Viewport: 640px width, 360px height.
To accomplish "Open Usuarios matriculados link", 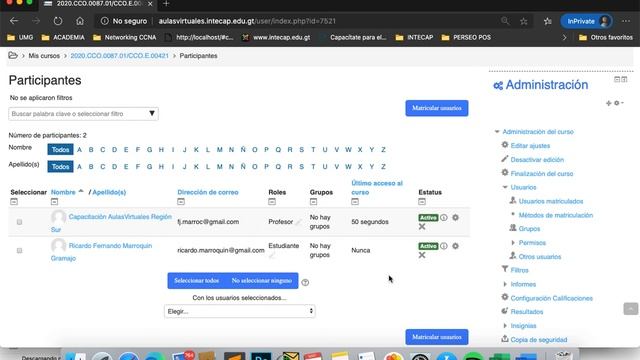I will (551, 201).
